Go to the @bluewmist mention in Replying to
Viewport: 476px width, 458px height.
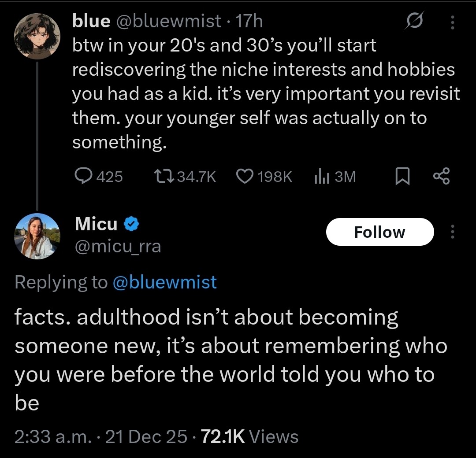tap(164, 282)
